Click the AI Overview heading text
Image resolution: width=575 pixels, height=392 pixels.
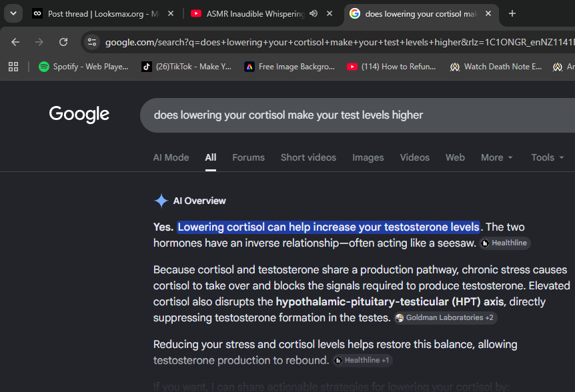[x=199, y=201]
